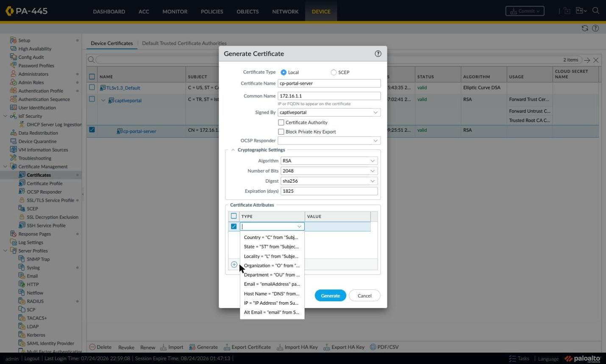This screenshot has height=364, width=606.
Task: Select SCEP certificate type
Action: point(334,72)
